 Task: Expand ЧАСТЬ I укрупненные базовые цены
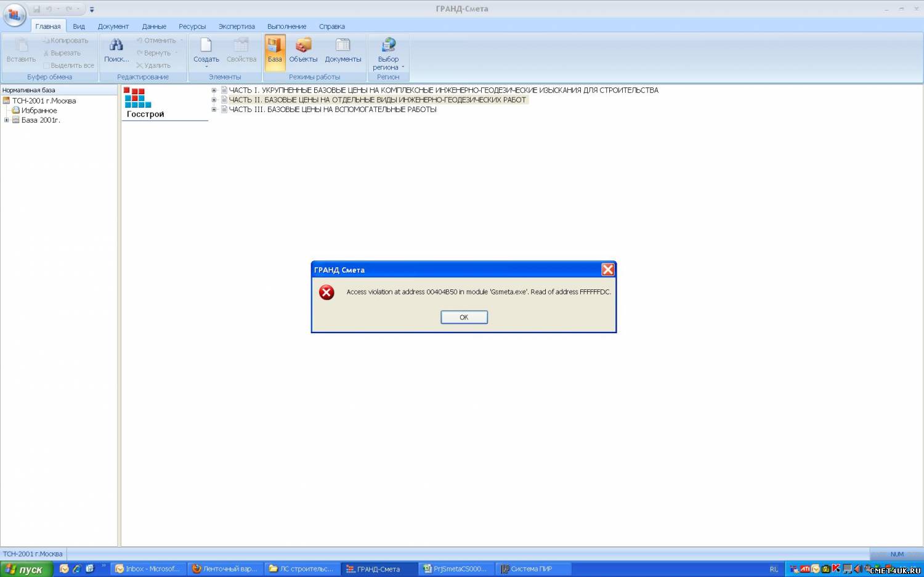pyautogui.click(x=214, y=91)
